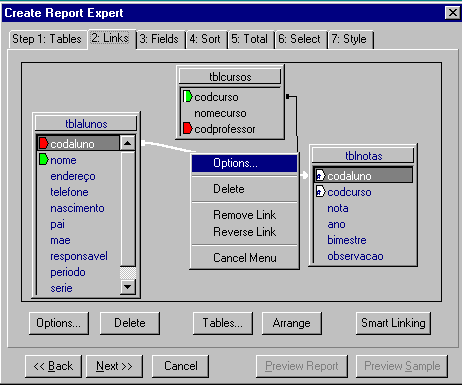Click the tblalunos table title header
The image size is (462, 385).
86,124
